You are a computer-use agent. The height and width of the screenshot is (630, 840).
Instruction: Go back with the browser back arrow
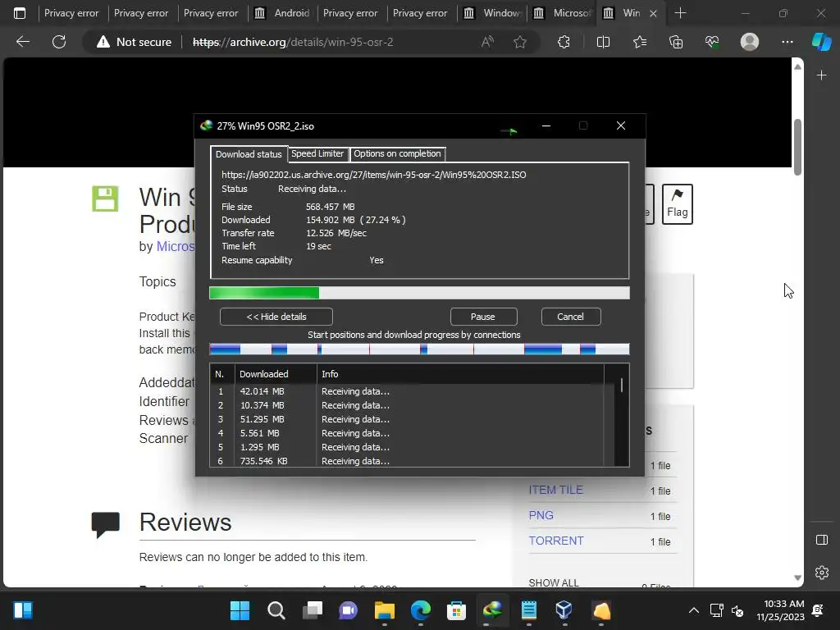click(x=22, y=42)
